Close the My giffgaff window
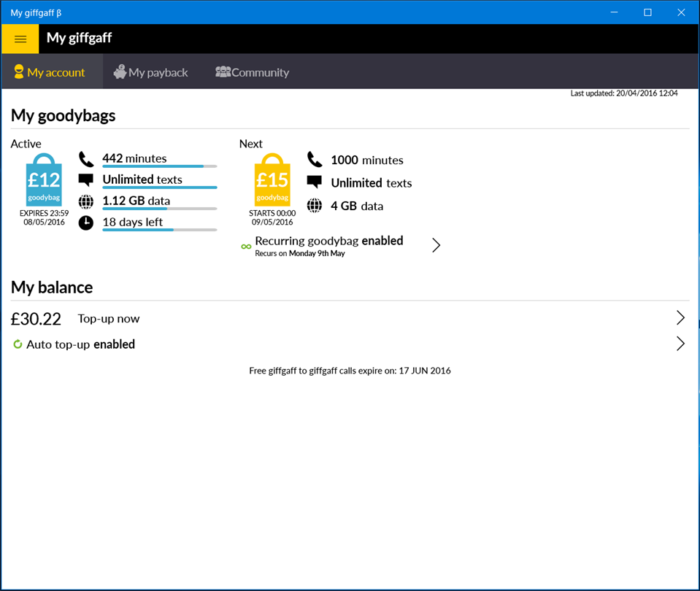Viewport: 700px width, 591px height. 681,12
